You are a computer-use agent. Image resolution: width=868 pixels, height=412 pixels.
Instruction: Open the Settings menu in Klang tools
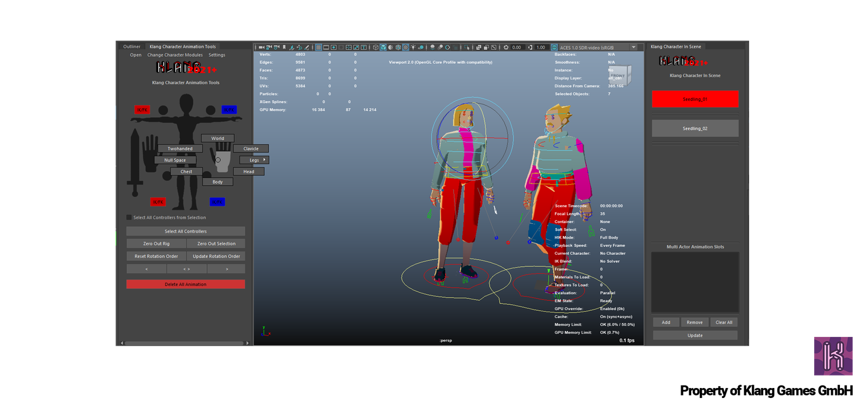[217, 55]
